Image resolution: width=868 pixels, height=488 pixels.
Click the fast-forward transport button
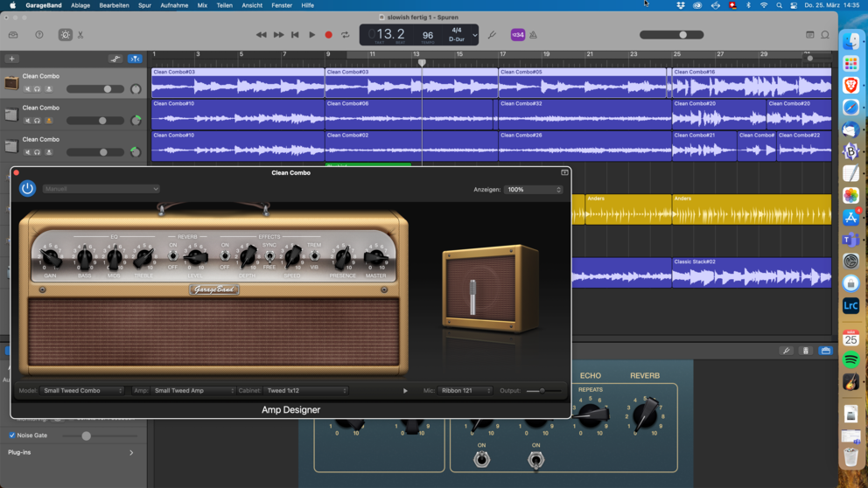click(x=278, y=35)
